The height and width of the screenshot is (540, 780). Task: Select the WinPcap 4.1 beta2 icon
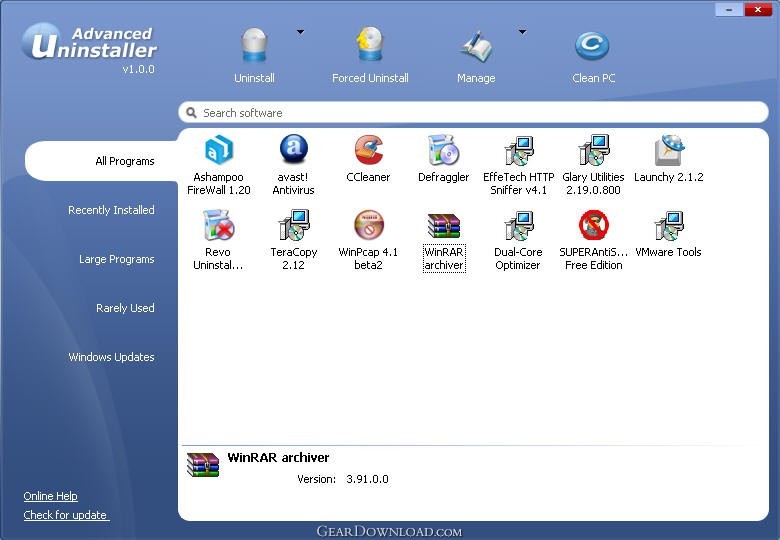(x=369, y=225)
